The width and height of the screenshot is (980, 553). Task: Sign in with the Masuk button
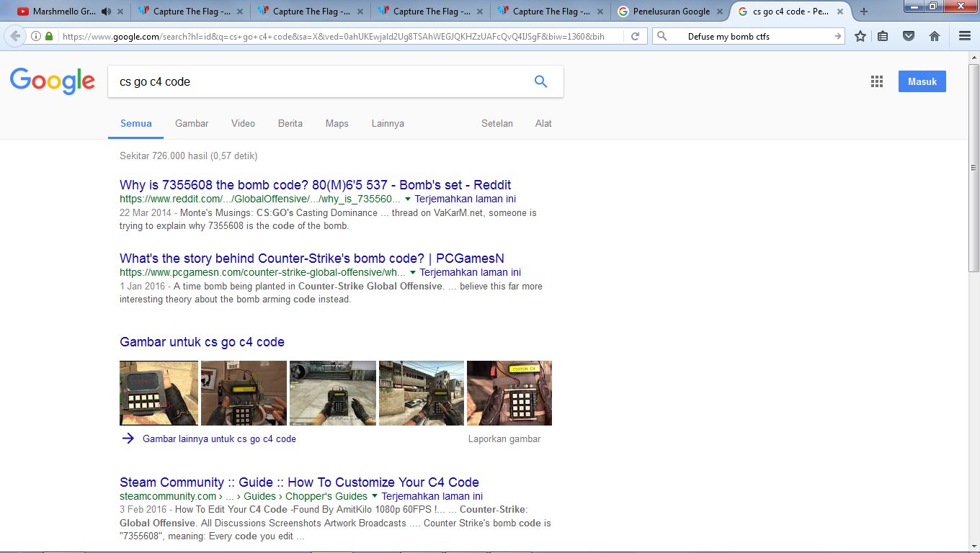click(x=922, y=81)
